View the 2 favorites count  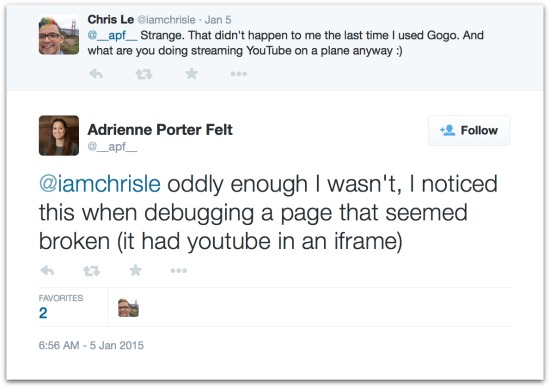click(43, 313)
